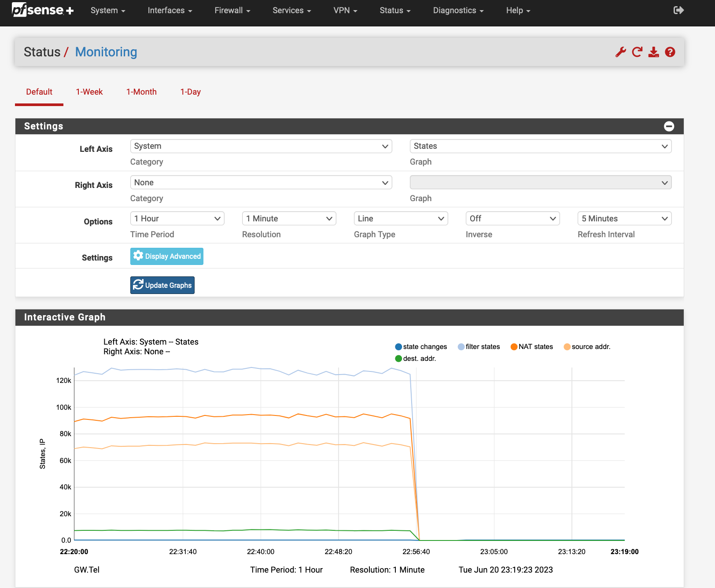Select the Default tab
The image size is (715, 588).
[x=39, y=92]
